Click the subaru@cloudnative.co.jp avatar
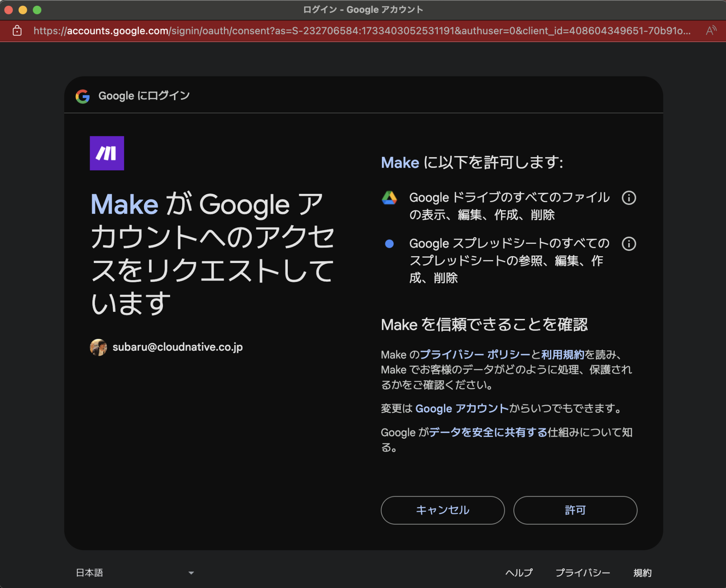726x588 pixels. 99,347
